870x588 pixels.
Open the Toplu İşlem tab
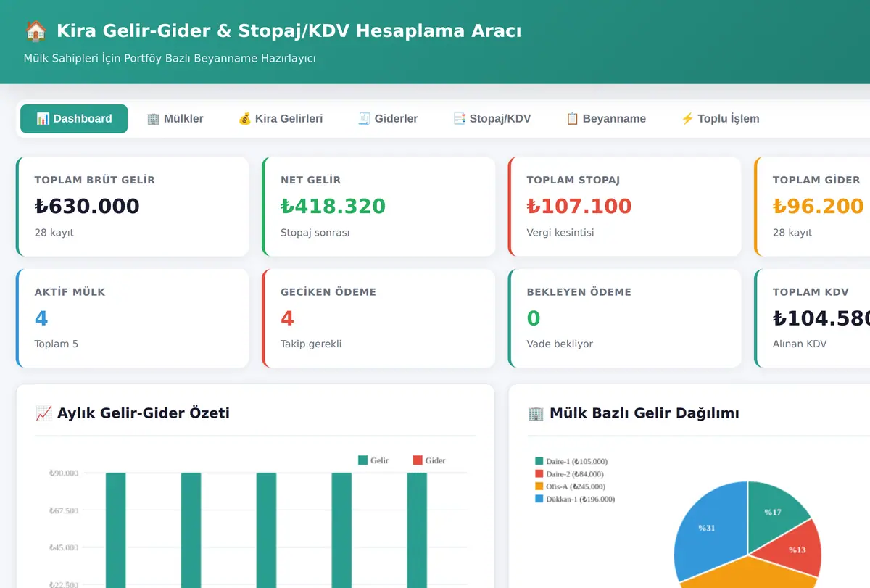[x=720, y=119]
